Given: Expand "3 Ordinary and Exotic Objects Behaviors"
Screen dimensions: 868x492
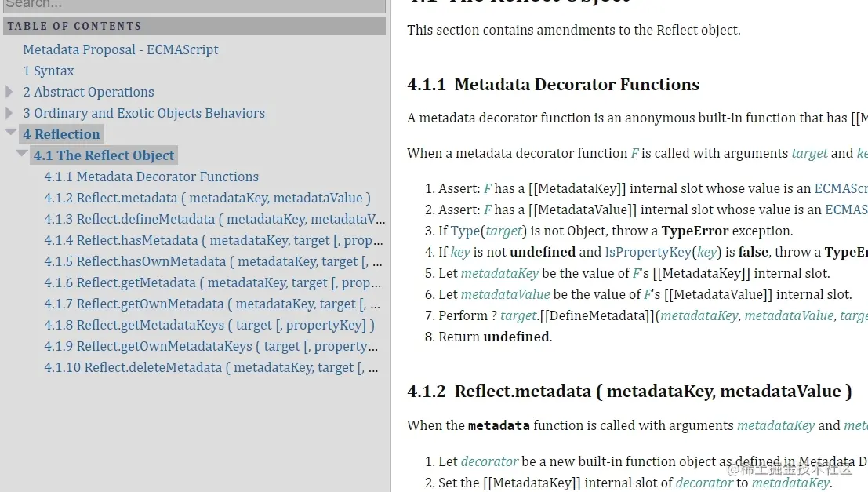Looking at the screenshot, I should point(8,113).
